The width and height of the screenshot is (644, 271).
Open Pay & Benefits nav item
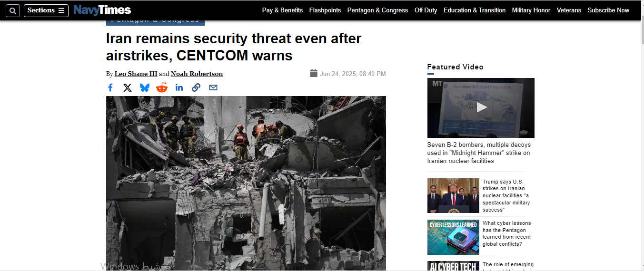tap(282, 10)
